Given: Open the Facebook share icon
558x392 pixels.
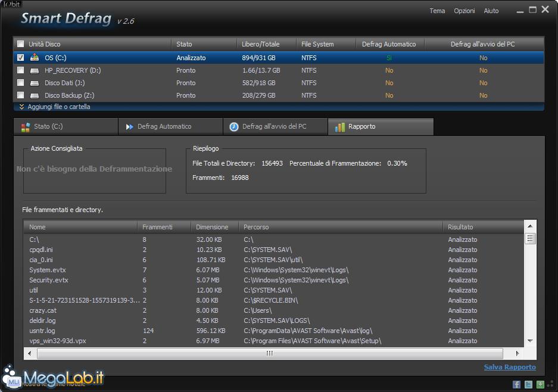Looking at the screenshot, I should click(x=516, y=384).
